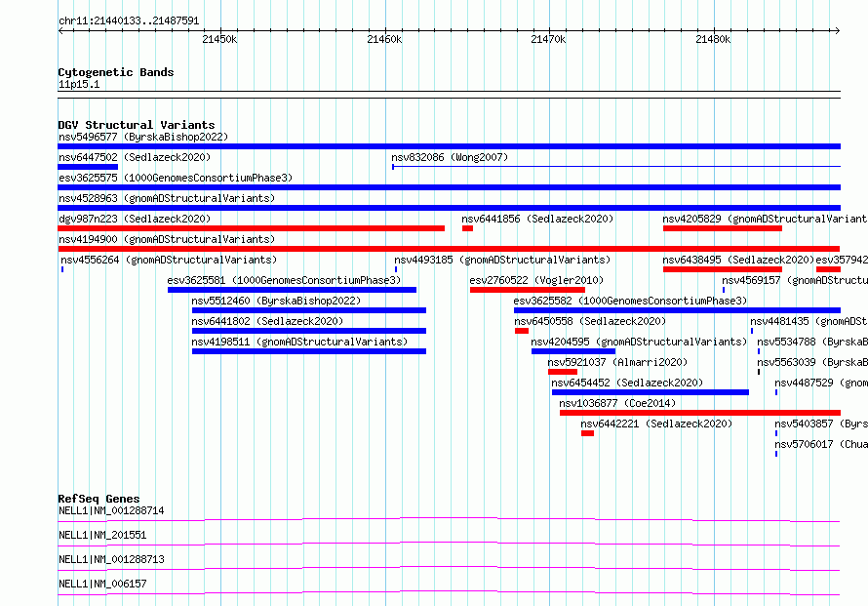Select the red bar under nsv1036877 (Coe2014)

(x=700, y=413)
